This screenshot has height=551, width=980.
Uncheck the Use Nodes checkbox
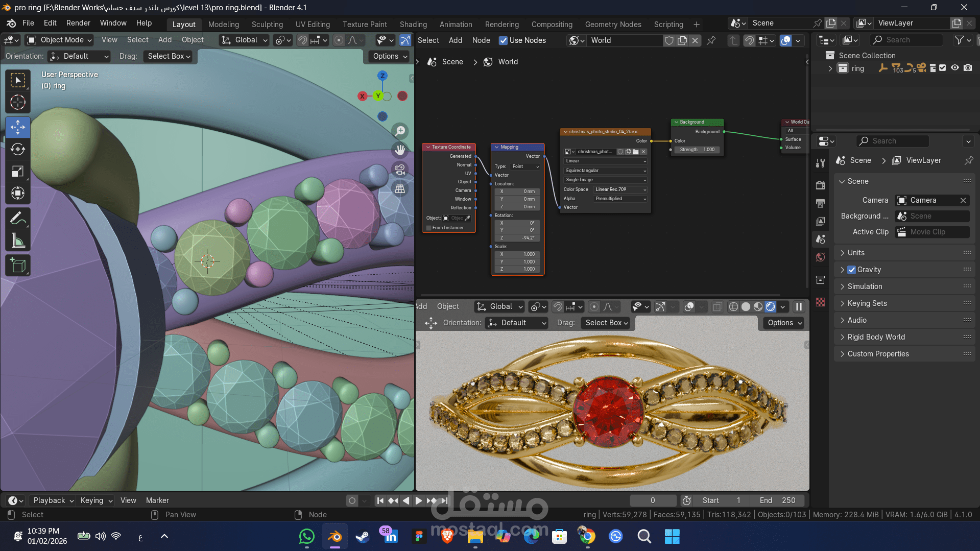click(504, 40)
